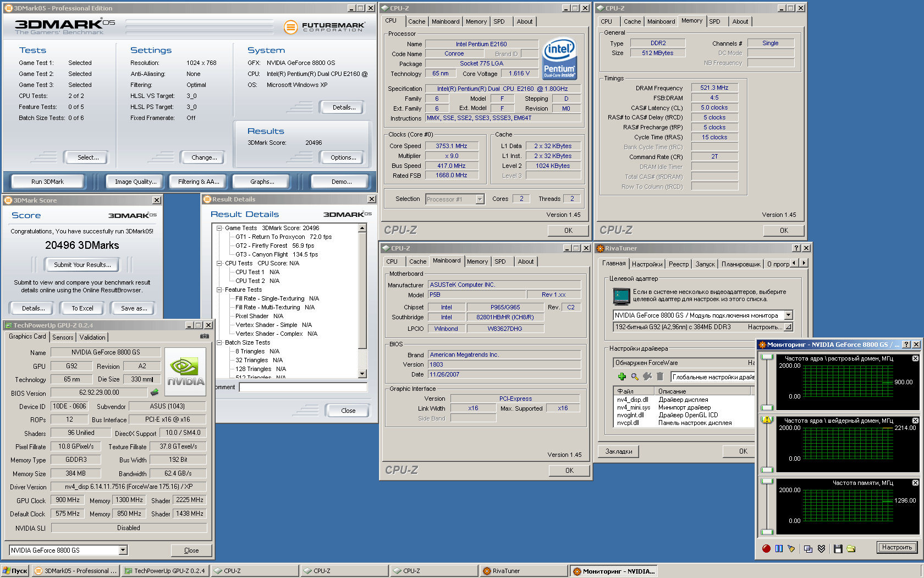
Task: Click bottom slider handle of memory clock graph
Action: [x=767, y=532]
